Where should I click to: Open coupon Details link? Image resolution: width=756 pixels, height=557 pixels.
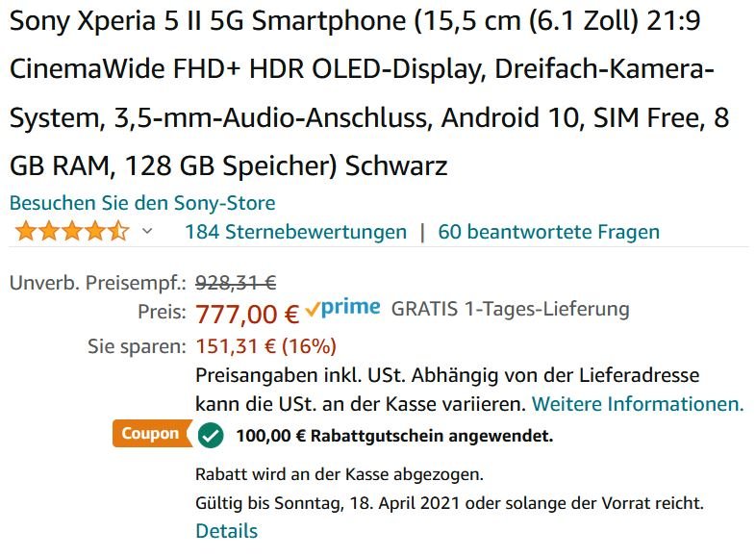[x=227, y=531]
